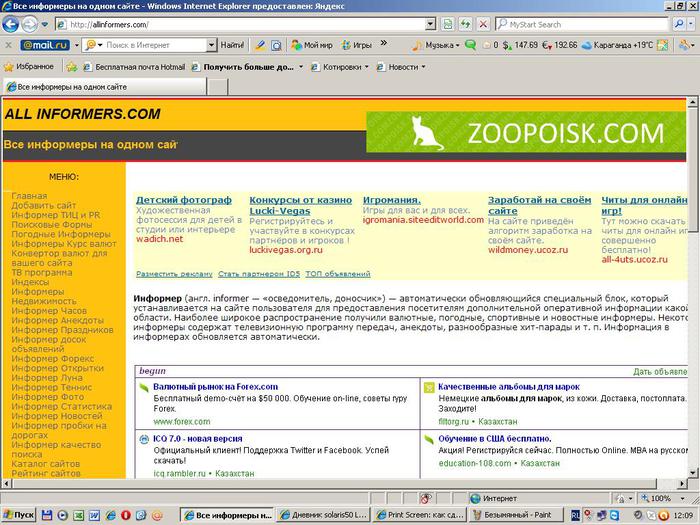Click the Найти! search button
The height and width of the screenshot is (525, 700).
232,45
